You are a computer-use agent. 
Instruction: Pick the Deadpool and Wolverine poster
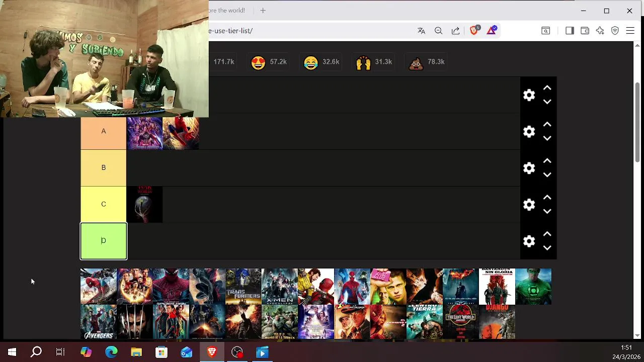coord(316,287)
